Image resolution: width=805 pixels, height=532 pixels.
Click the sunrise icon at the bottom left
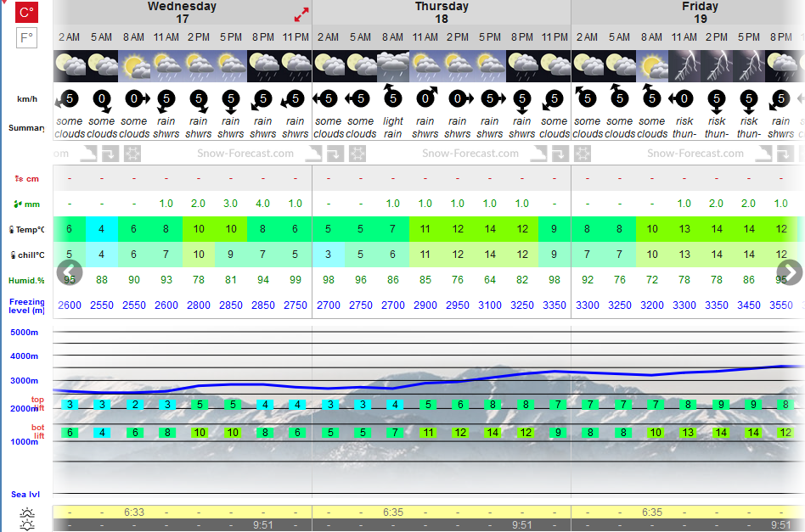click(x=26, y=512)
